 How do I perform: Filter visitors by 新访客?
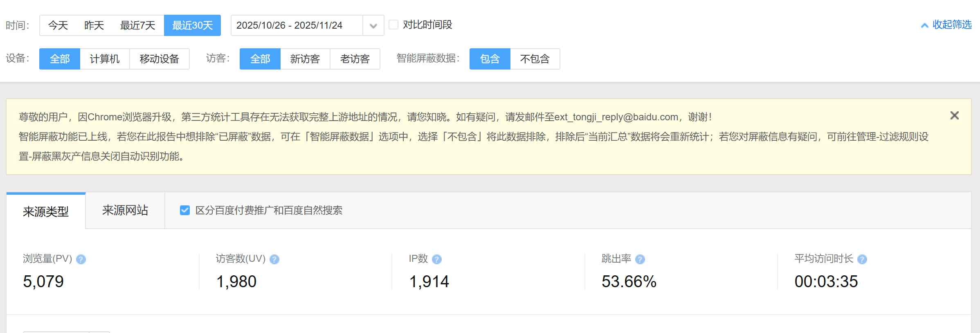(305, 59)
